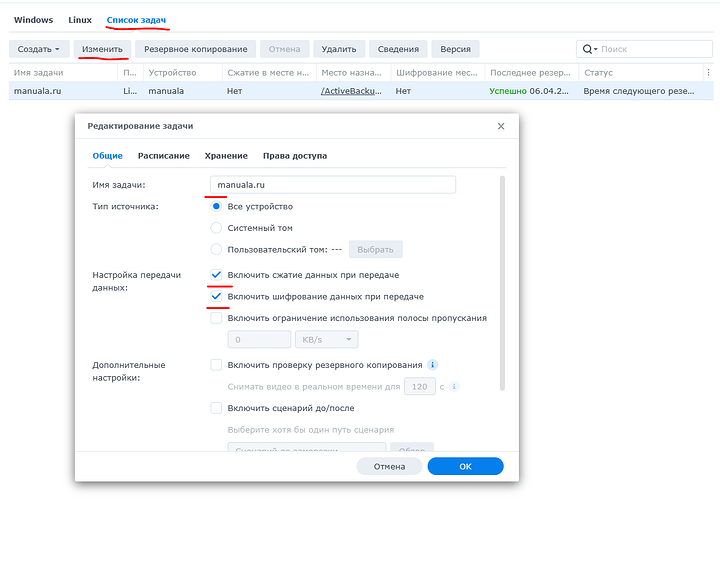Click the info icon next to video duration
Image resolution: width=720 pixels, height=562 pixels.
(x=454, y=386)
